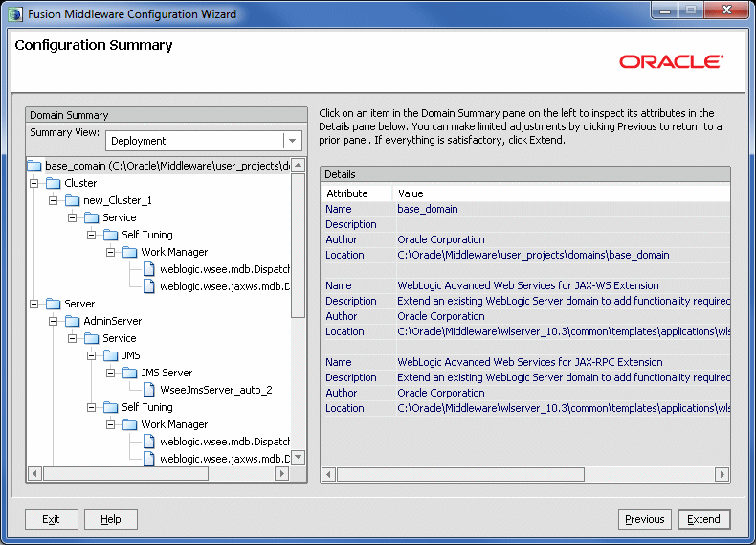
Task: Collapse the JMS Server node
Action: [x=110, y=373]
